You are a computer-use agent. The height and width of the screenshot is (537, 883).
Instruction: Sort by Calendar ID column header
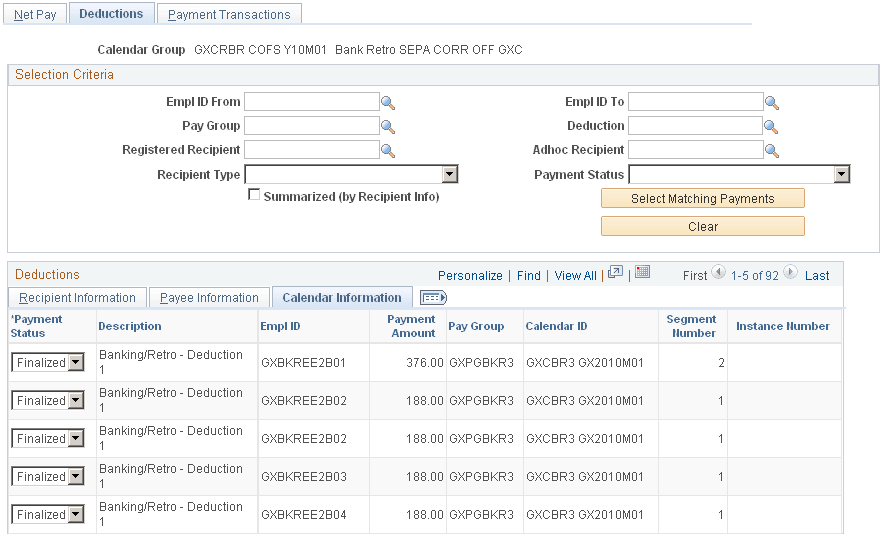point(556,326)
